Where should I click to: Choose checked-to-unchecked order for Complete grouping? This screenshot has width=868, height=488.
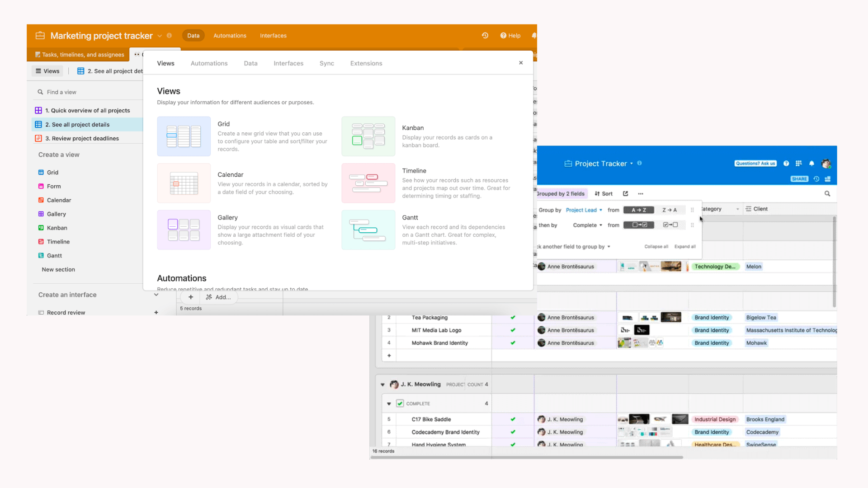tap(670, 225)
